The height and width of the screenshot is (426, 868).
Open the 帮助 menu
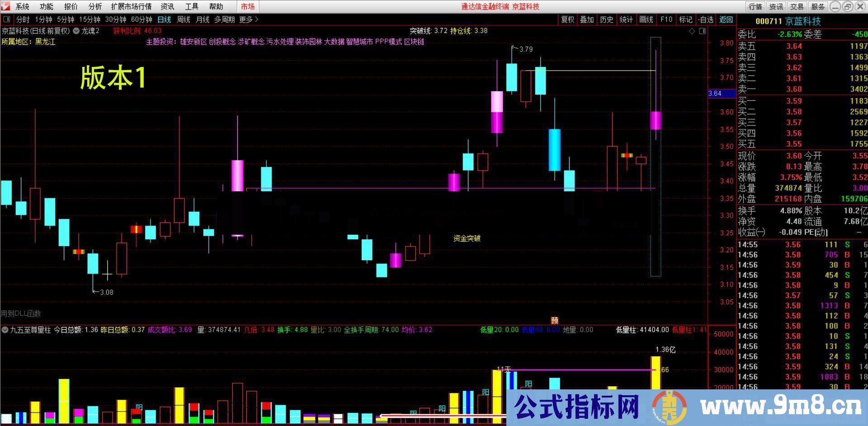(216, 6)
